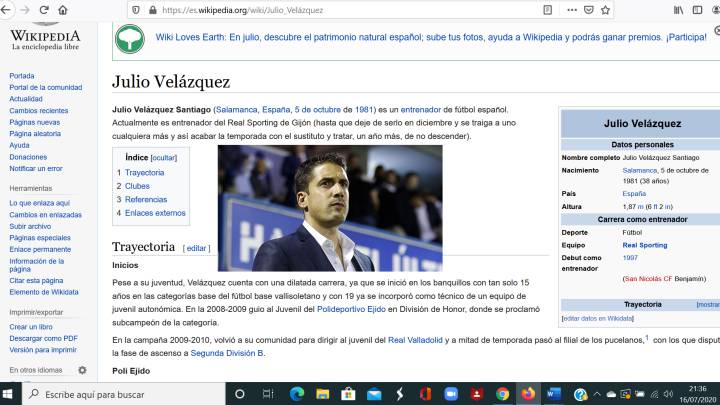Viewport: 720px width, 405px height.
Task: Edit the Trayectoria section via editar
Action: [x=196, y=248]
